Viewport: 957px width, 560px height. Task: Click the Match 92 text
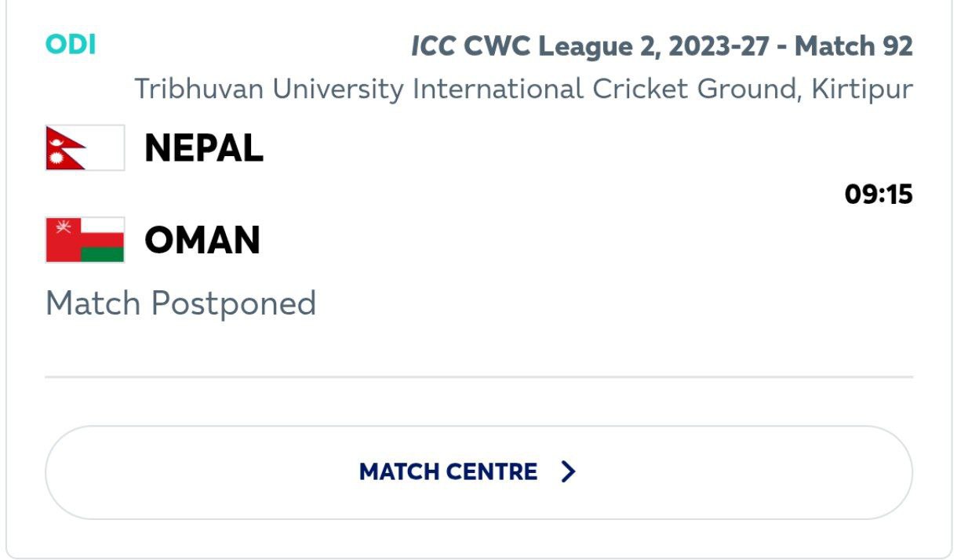(x=853, y=47)
